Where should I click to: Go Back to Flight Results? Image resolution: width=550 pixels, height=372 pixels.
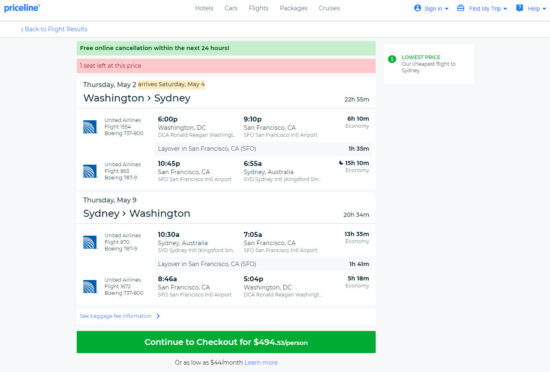coord(54,29)
